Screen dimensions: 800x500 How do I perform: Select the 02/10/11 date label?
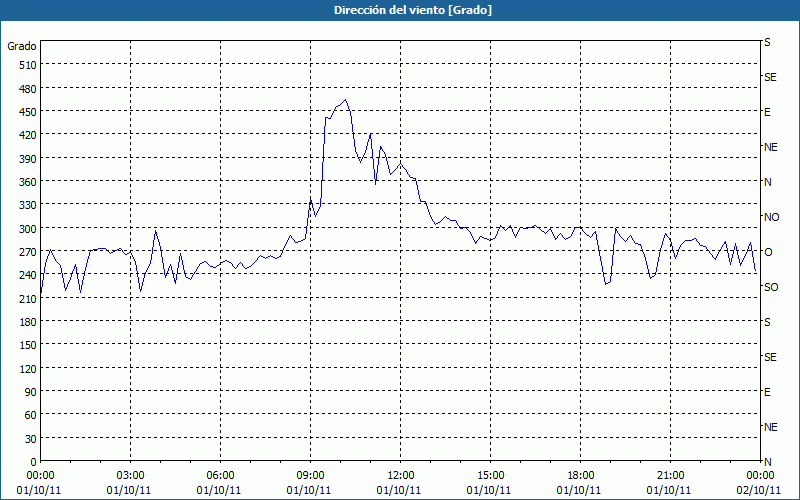[x=760, y=491]
